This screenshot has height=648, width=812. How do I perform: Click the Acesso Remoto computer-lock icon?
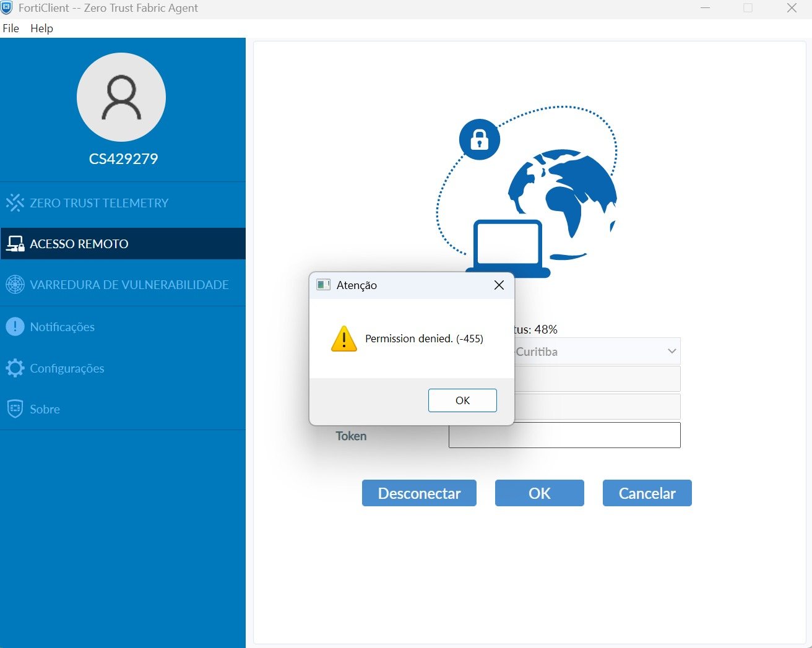tap(15, 244)
